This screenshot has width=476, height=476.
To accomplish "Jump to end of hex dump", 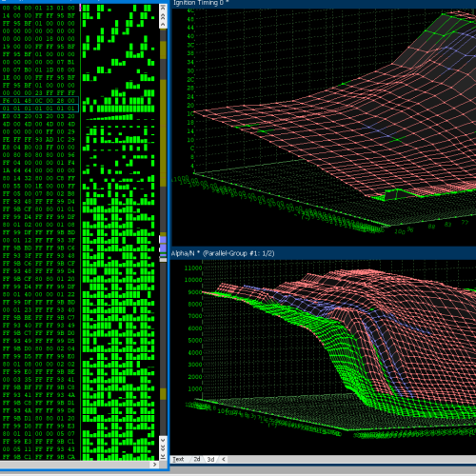I will (x=163, y=456).
